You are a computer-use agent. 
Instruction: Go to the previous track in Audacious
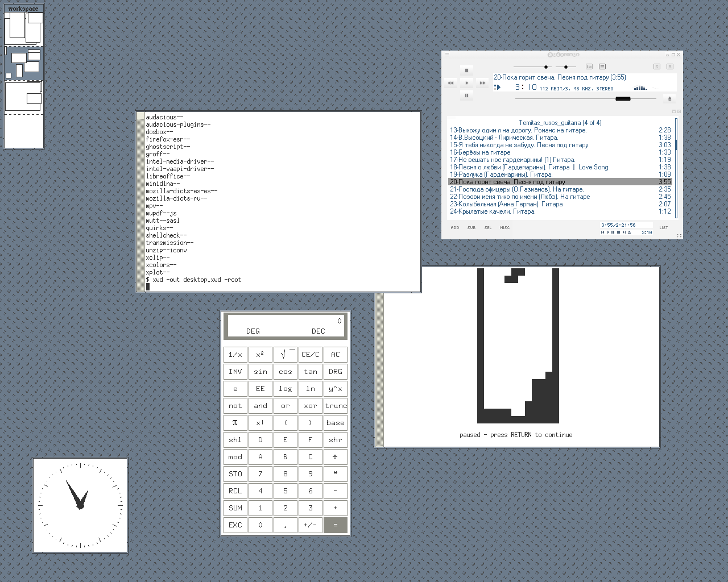pyautogui.click(x=450, y=83)
